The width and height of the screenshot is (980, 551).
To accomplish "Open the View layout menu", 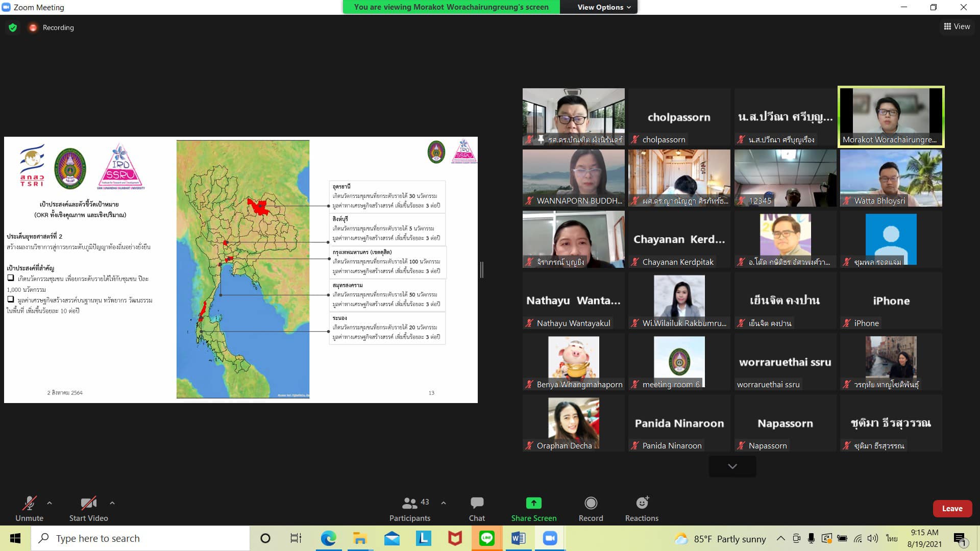I will [x=957, y=27].
